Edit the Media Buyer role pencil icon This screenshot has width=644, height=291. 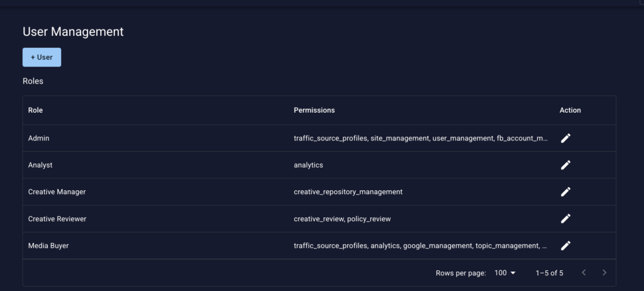click(x=565, y=246)
